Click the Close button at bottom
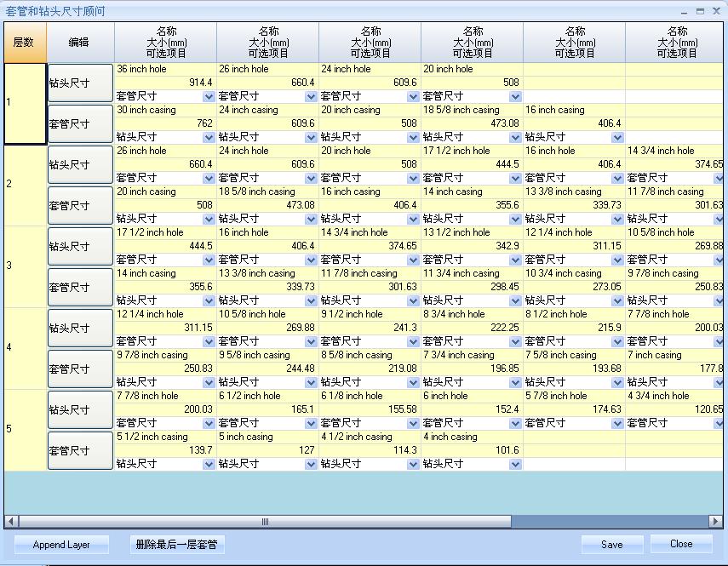728x566 pixels. coord(681,544)
